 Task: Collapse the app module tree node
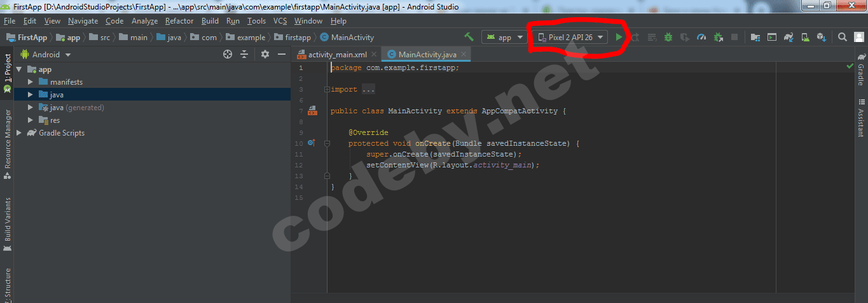(x=19, y=69)
